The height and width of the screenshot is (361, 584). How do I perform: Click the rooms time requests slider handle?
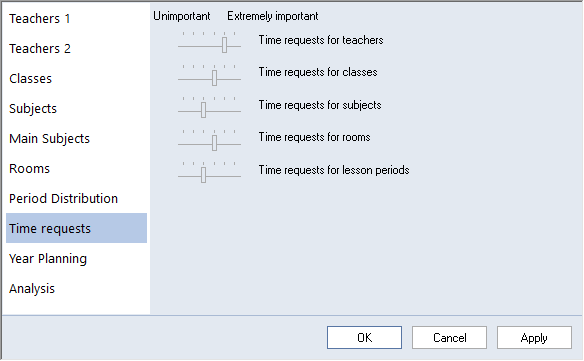coord(215,143)
